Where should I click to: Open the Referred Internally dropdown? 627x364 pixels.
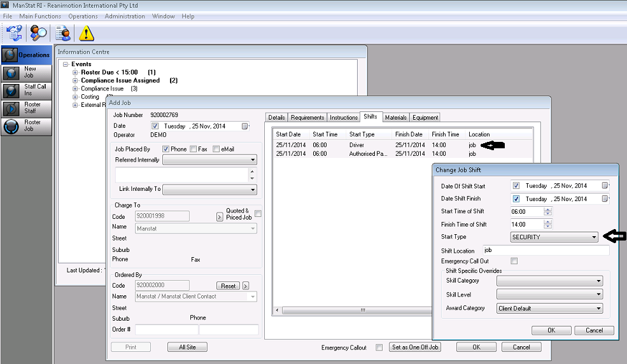click(210, 160)
